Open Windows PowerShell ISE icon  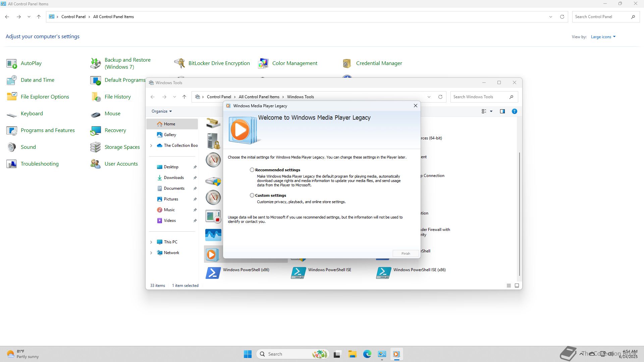(x=298, y=273)
